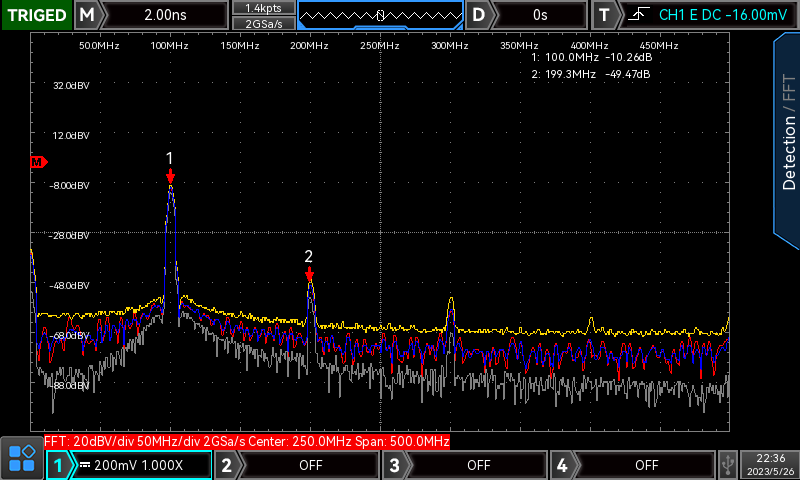Open the main menu grid icon
Screen dimensions: 800x480
pos(21,460)
